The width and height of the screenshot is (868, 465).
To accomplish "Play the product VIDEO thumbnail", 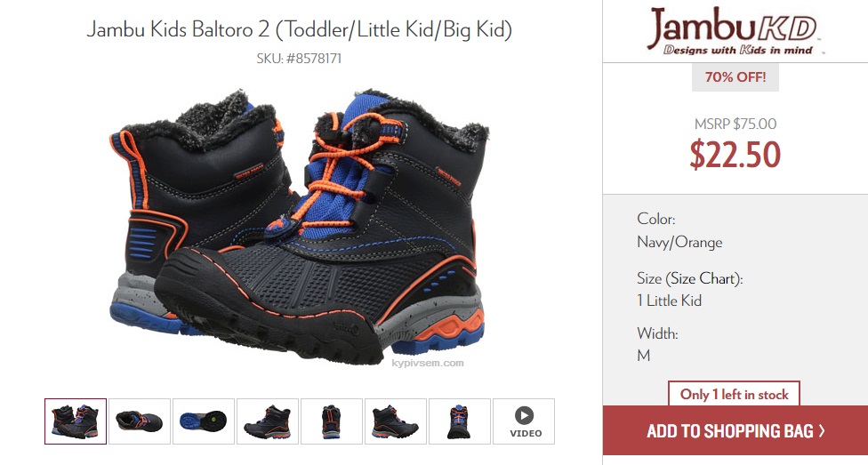I will click(524, 421).
